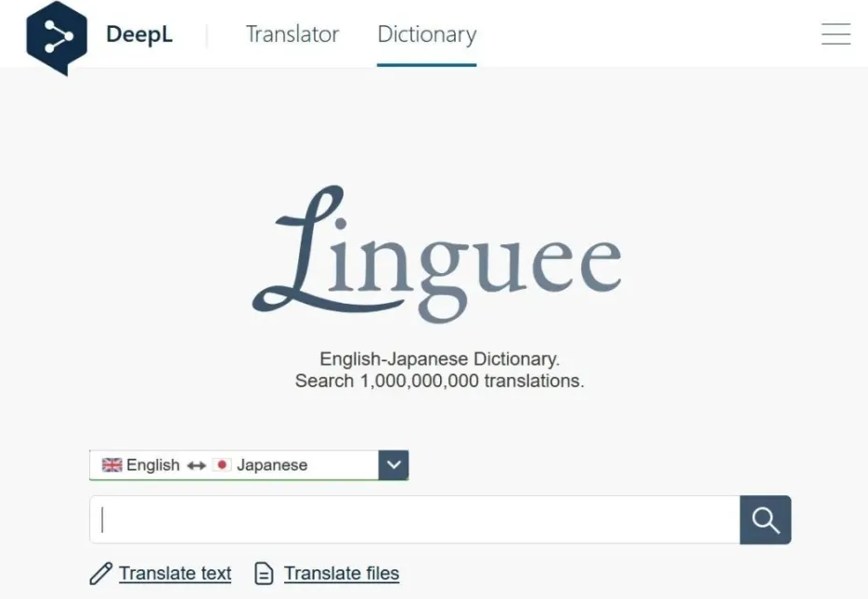
Task: Click the bidirectional arrow between languages
Action: [x=198, y=464]
